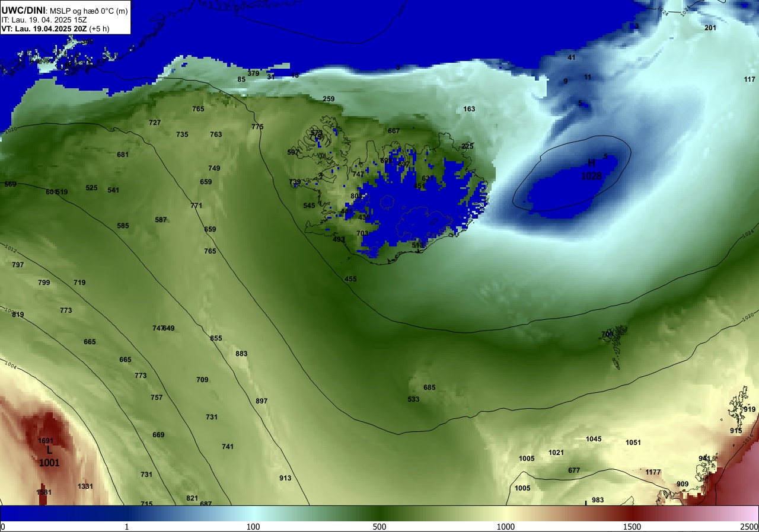Image resolution: width=759 pixels, height=532 pixels.
Task: Click the 749 height value
Action: [x=214, y=168]
